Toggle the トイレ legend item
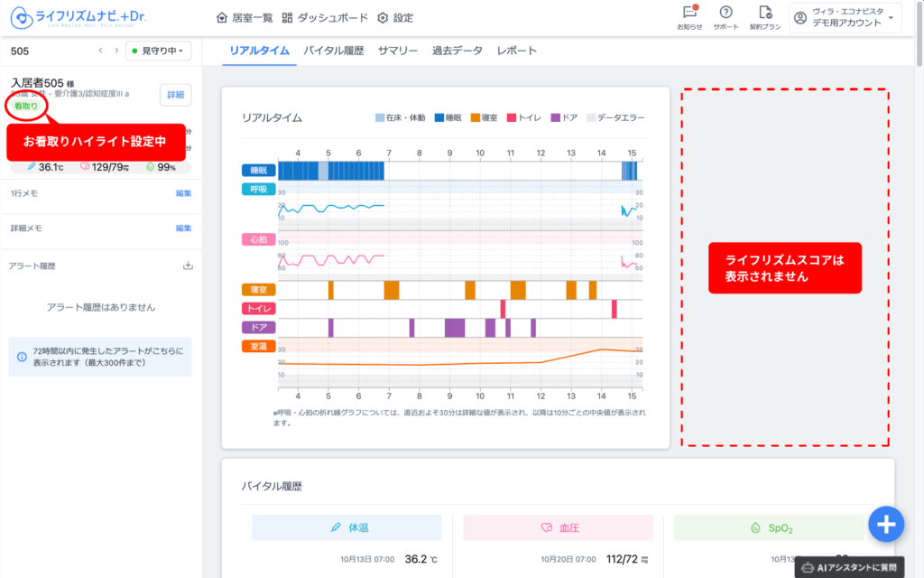 click(x=523, y=117)
